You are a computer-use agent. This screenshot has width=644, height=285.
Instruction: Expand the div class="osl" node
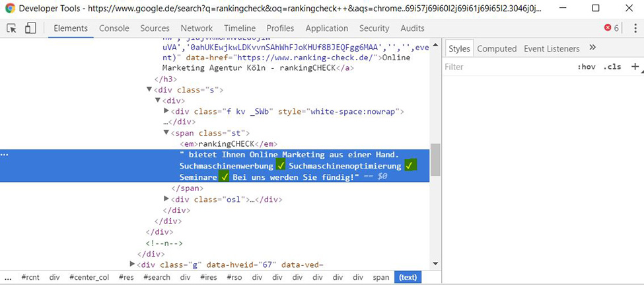(x=166, y=199)
